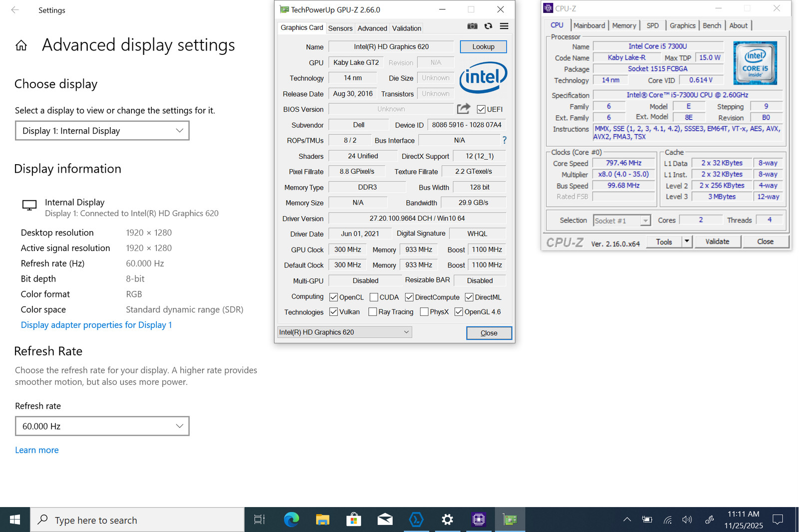Open the Socket #1 selection dropdown

[622, 221]
